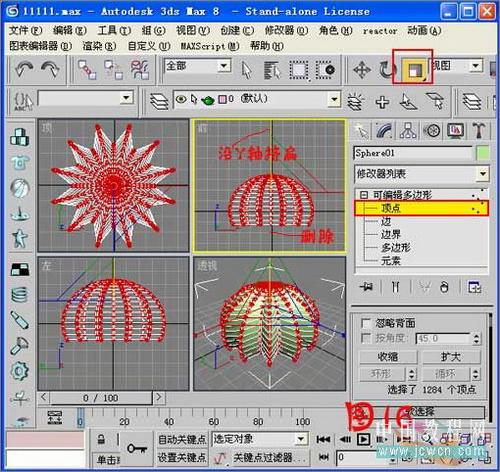The height and width of the screenshot is (472, 500).
Task: Click the checkered plane icon in left toolbar
Action: (x=20, y=269)
